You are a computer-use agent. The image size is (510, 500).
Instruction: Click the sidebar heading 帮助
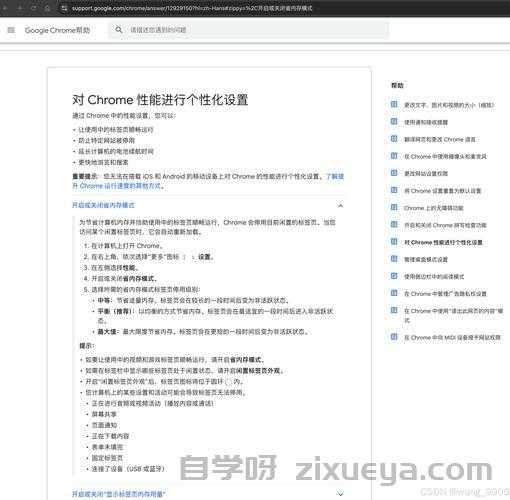(397, 86)
